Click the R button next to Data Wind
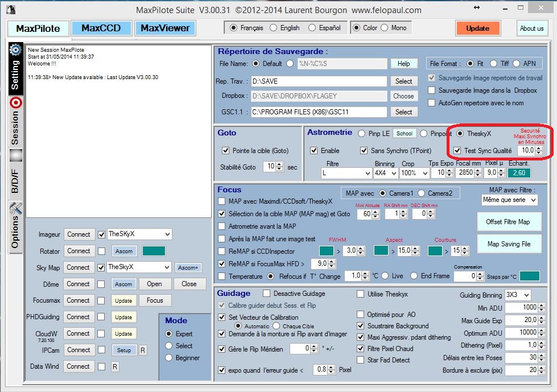This screenshot has width=557, height=392. point(114,367)
